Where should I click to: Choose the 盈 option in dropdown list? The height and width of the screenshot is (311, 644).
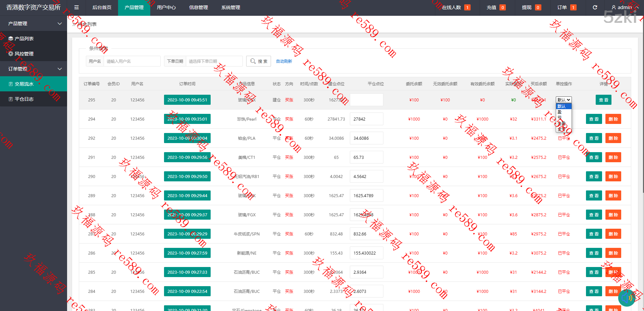(x=559, y=112)
